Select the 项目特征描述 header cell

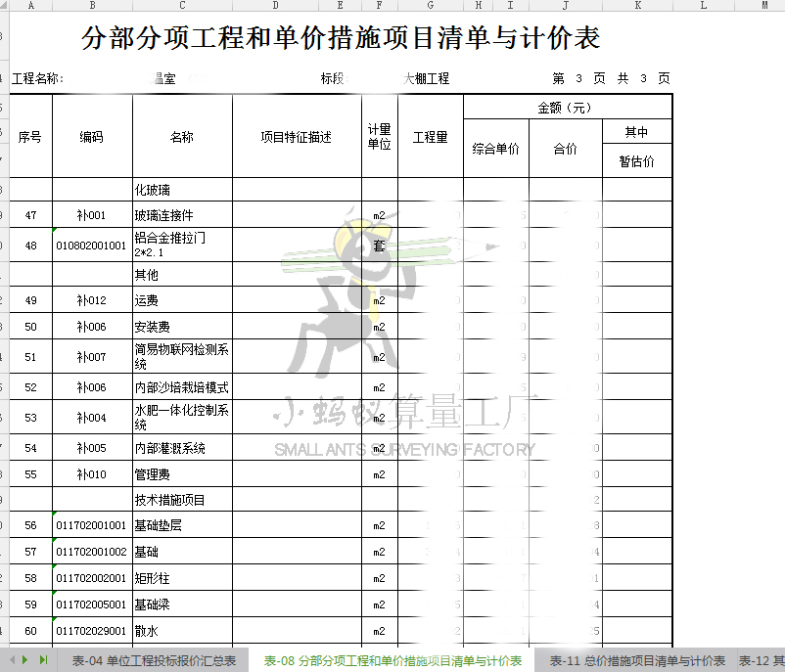coord(297,137)
